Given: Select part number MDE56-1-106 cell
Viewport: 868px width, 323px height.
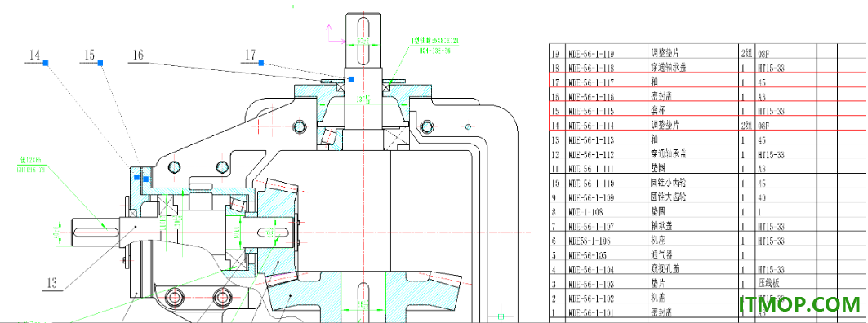Looking at the screenshot, I should [589, 241].
